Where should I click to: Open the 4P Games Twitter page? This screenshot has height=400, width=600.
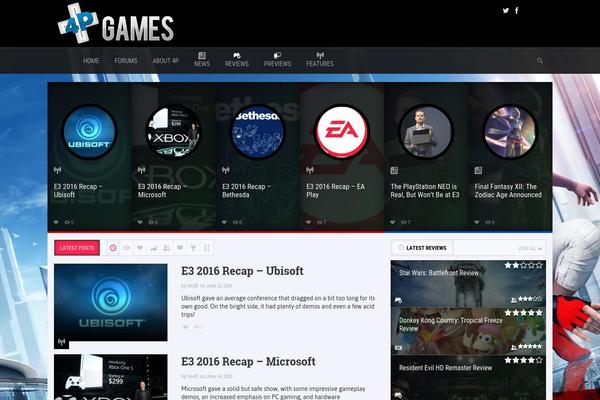coord(506,11)
